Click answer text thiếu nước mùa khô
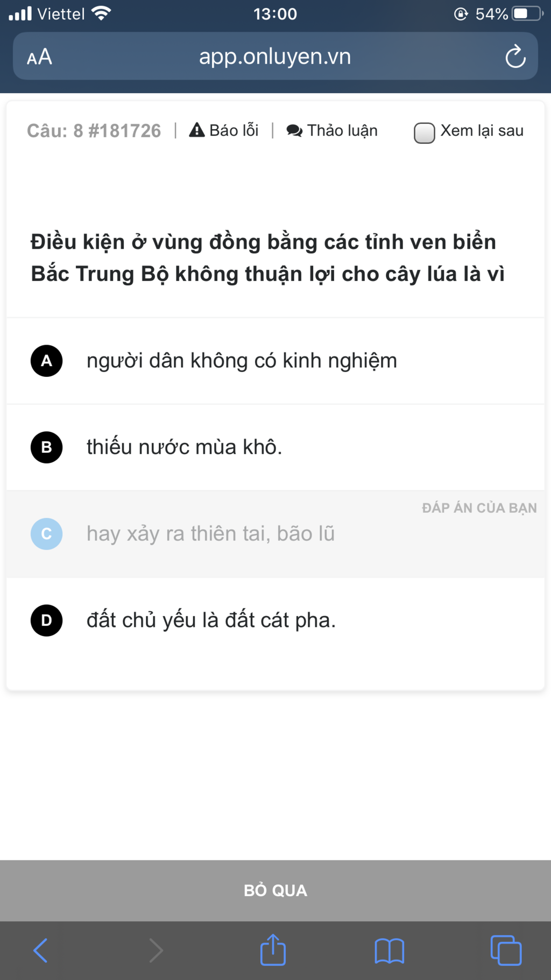Viewport: 551px width, 980px height. 185,447
